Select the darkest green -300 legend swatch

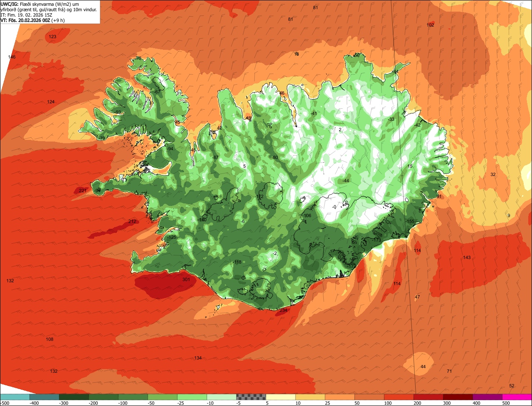pyautogui.click(x=74, y=396)
